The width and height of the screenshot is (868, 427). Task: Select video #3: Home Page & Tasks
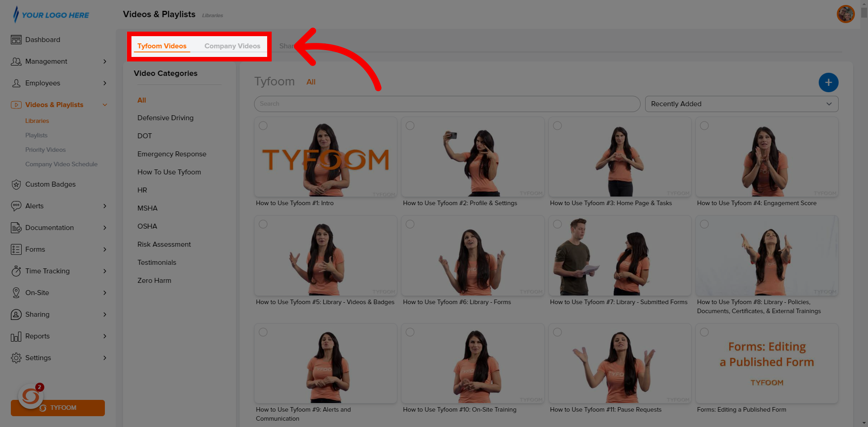point(557,126)
